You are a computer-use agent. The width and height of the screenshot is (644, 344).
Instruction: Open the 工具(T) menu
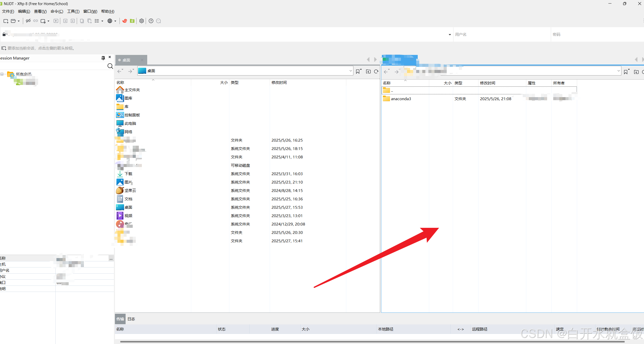[x=73, y=11]
